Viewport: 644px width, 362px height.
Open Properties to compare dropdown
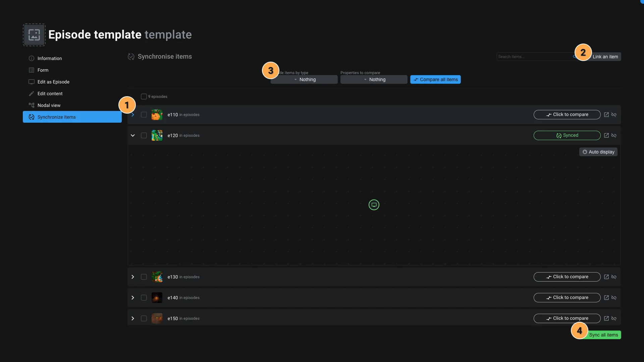click(374, 79)
